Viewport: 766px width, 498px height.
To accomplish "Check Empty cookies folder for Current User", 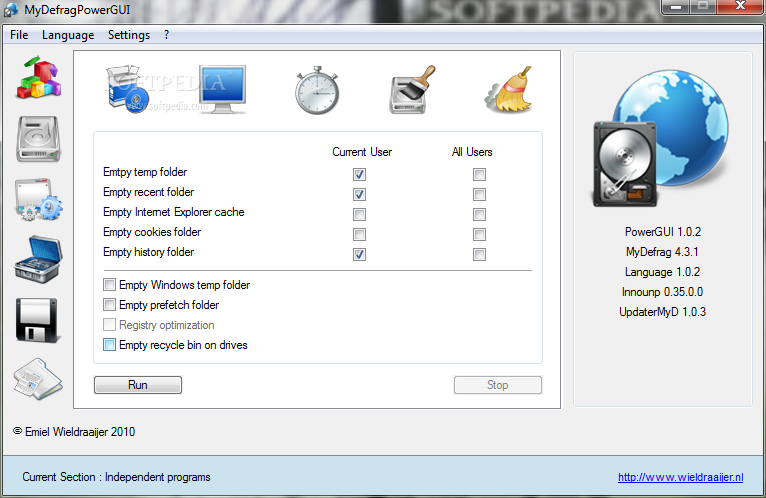I will (x=360, y=235).
